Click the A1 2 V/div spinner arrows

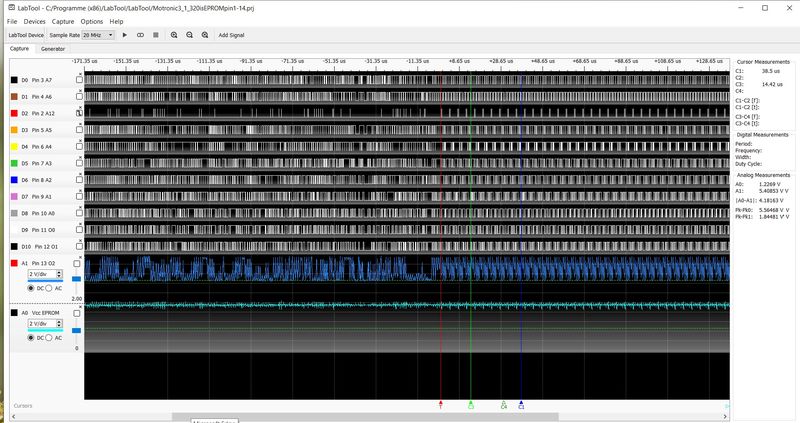pos(59,274)
